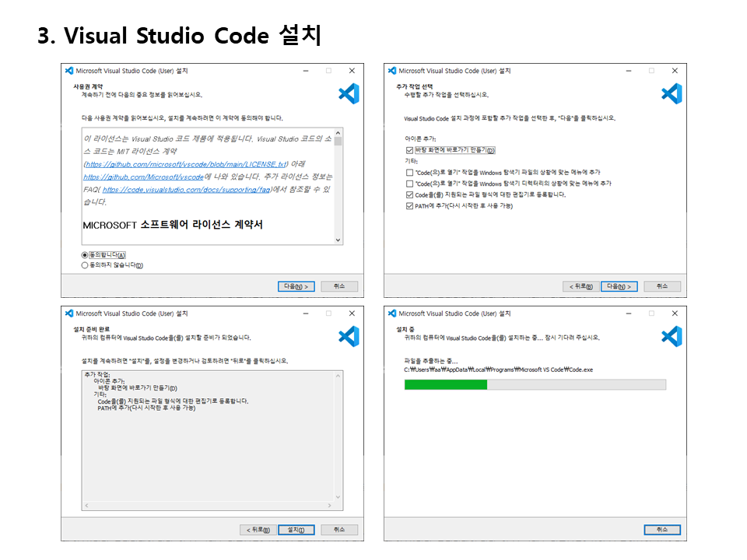Click VS Code title icon in 설치 중 window
Screen dimensions: 747x560
coord(392,313)
